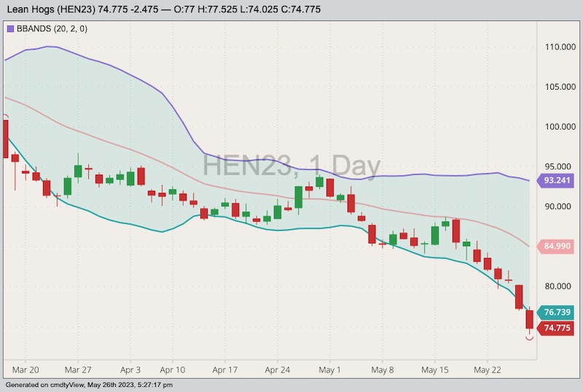
Task: Click the May 1 date label
Action: pyautogui.click(x=330, y=369)
